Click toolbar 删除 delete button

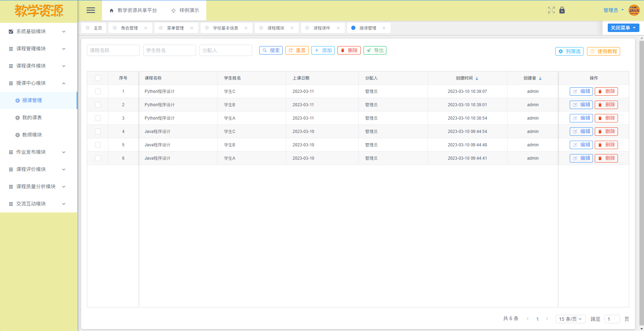[x=349, y=50]
